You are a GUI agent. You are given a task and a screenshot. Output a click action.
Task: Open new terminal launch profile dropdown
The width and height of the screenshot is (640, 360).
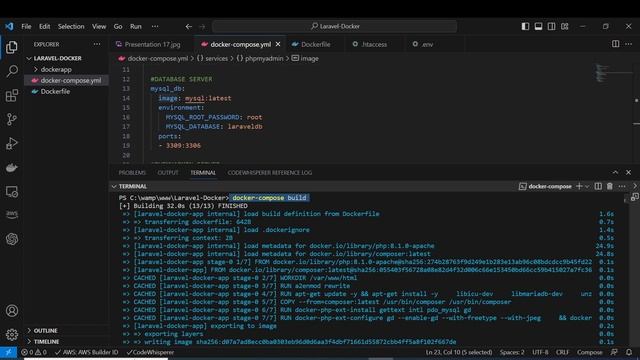point(587,187)
